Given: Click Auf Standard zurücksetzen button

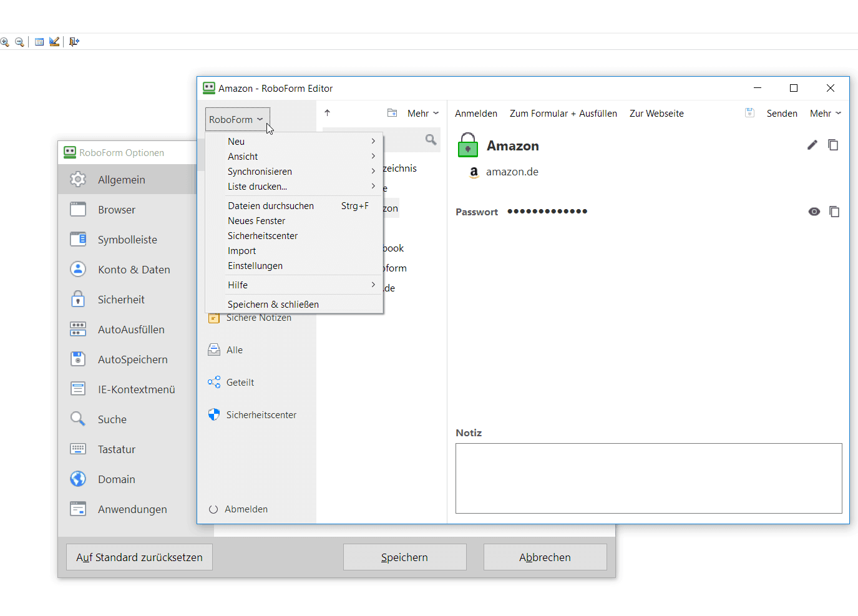Looking at the screenshot, I should [x=139, y=557].
